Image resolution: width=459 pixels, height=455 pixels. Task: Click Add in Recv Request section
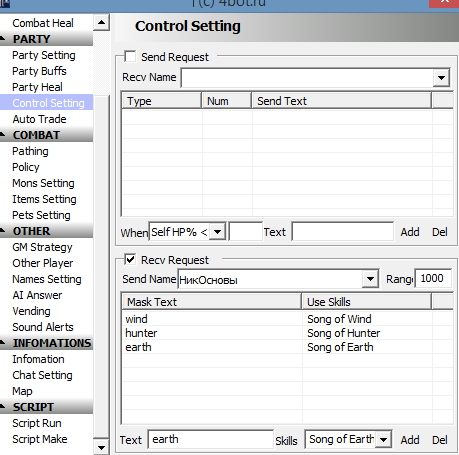(410, 440)
